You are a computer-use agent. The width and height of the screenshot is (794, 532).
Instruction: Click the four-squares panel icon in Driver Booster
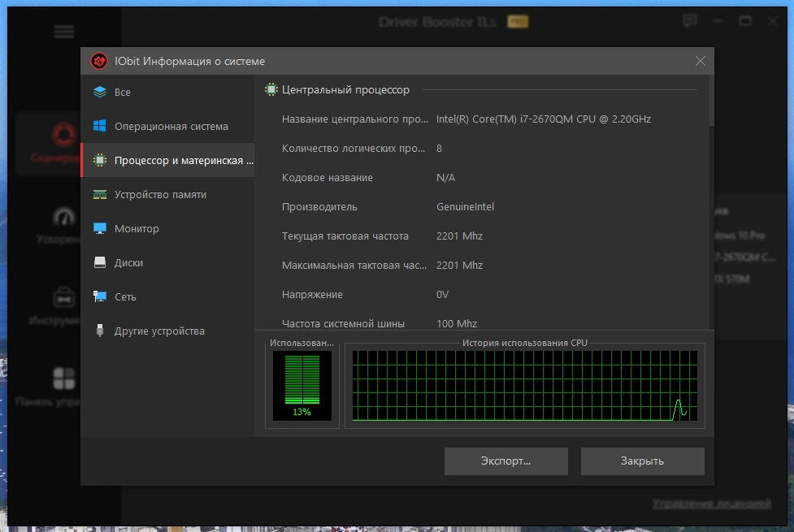pos(64,378)
